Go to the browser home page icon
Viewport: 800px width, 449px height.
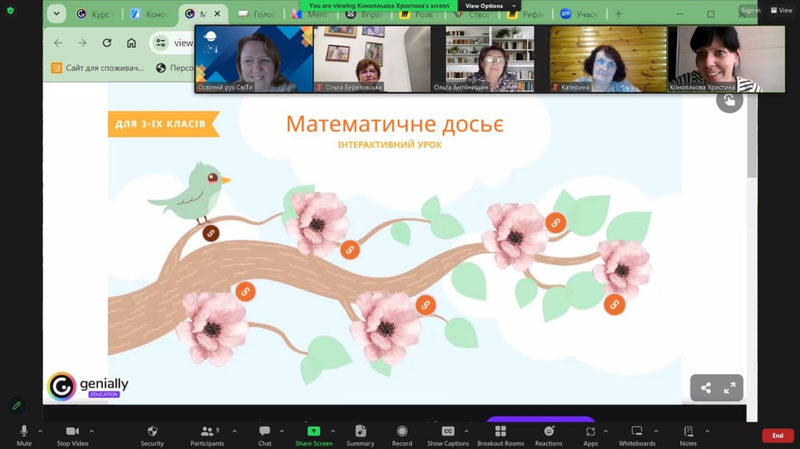[x=131, y=43]
